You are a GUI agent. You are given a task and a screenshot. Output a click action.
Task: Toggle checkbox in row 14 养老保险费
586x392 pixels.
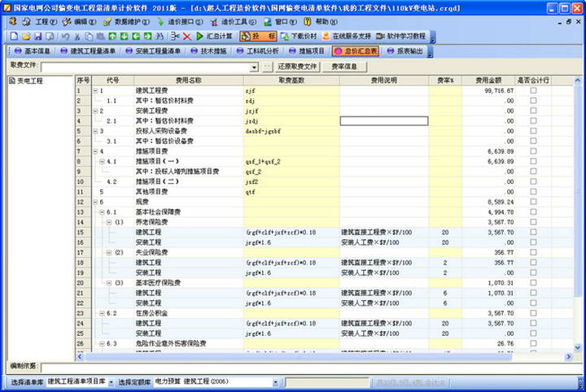533,222
